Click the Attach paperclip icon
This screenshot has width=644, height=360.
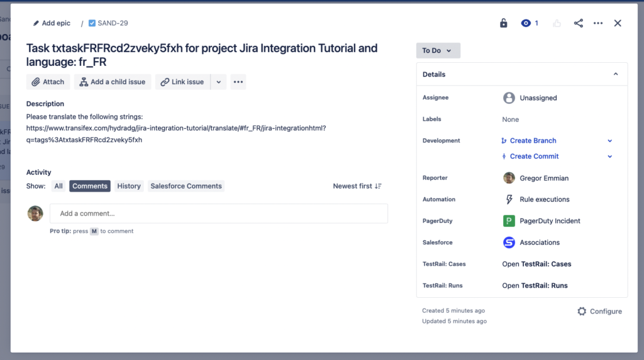(x=36, y=82)
